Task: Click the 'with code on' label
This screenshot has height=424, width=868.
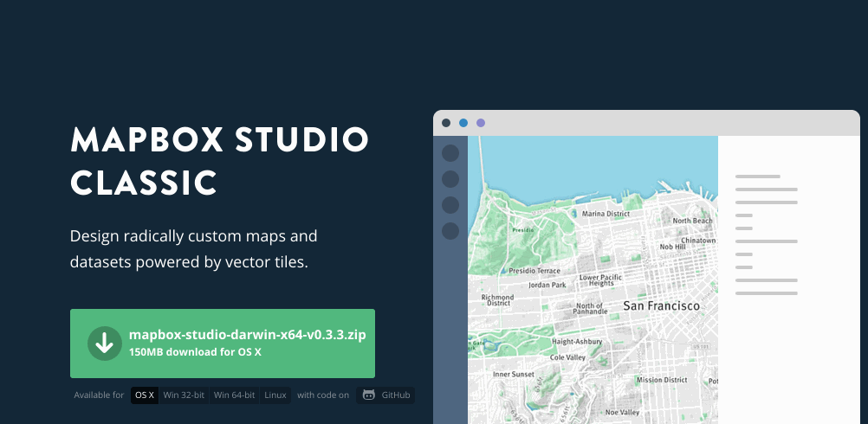Action: (323, 395)
